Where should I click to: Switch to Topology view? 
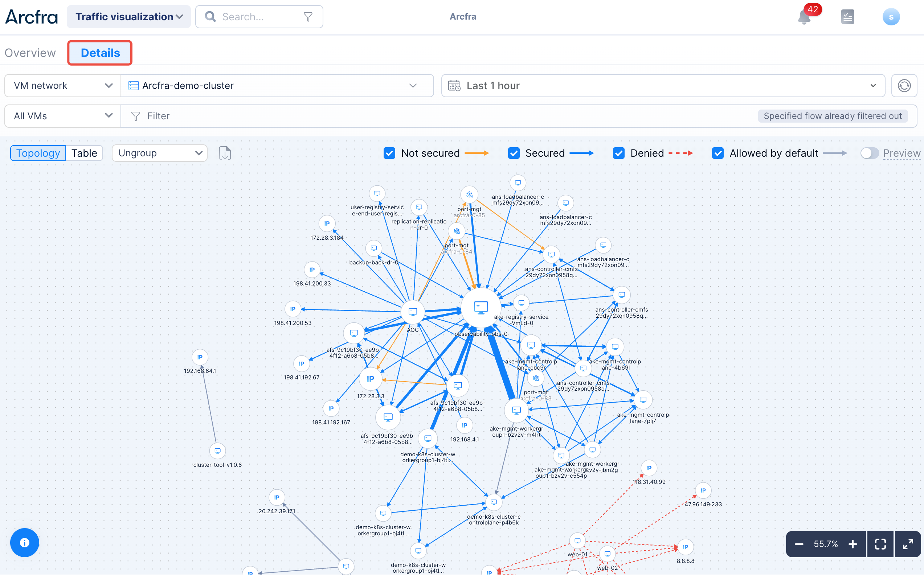tap(38, 153)
